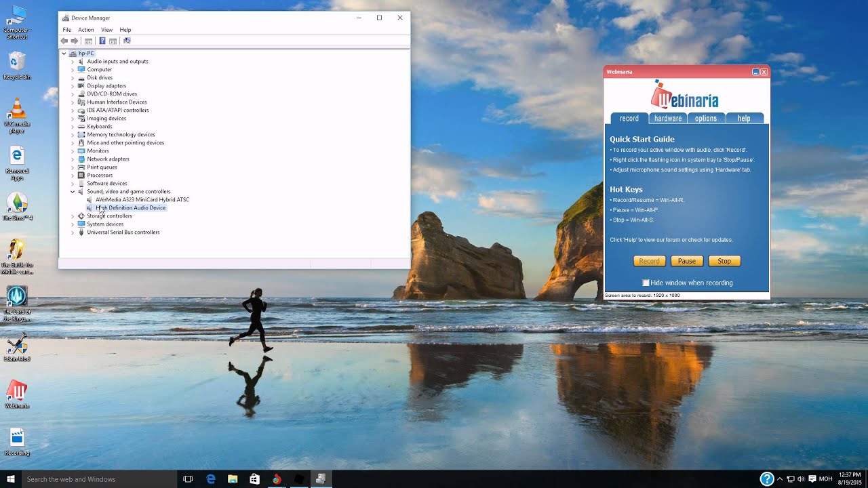Click Scan for hardware changes toolbar icon
Screen dimensions: 868x488
(127, 41)
